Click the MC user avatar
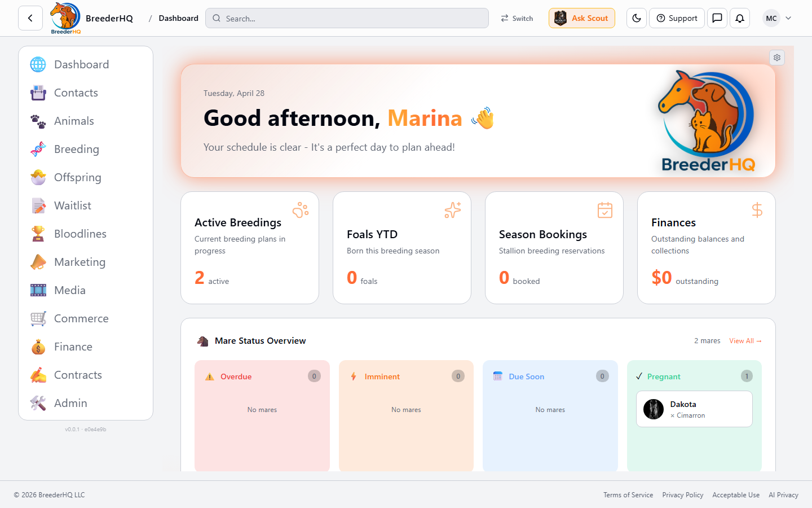This screenshot has height=508, width=812. 771,18
